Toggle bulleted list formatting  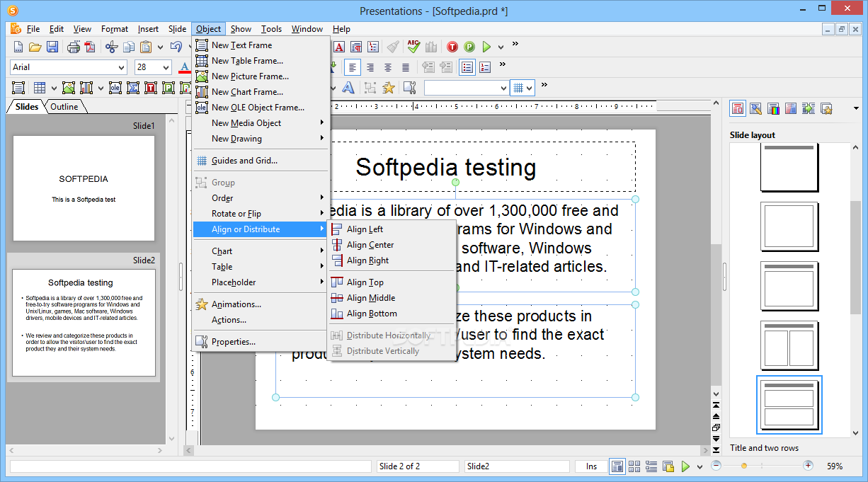tap(467, 67)
